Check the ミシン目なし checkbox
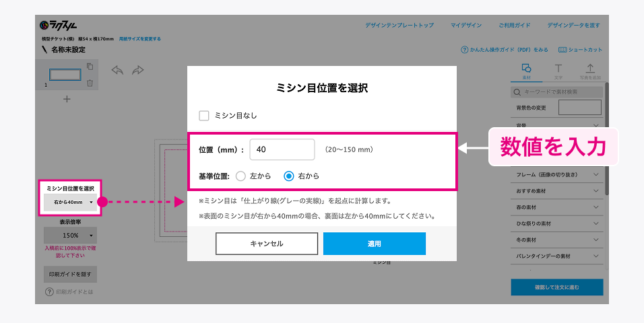Screen dimensions: 644x323 203,116
